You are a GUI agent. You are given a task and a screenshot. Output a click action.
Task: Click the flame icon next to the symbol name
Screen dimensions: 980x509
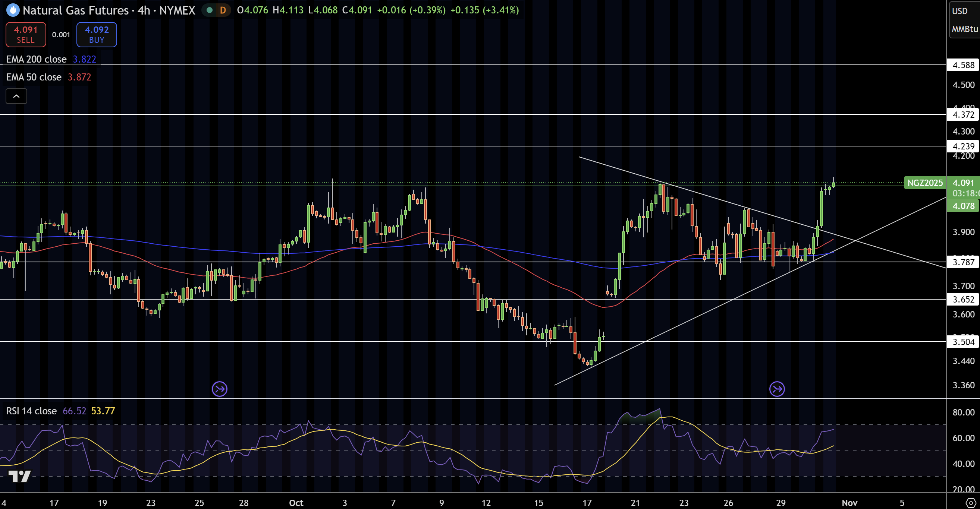[13, 10]
